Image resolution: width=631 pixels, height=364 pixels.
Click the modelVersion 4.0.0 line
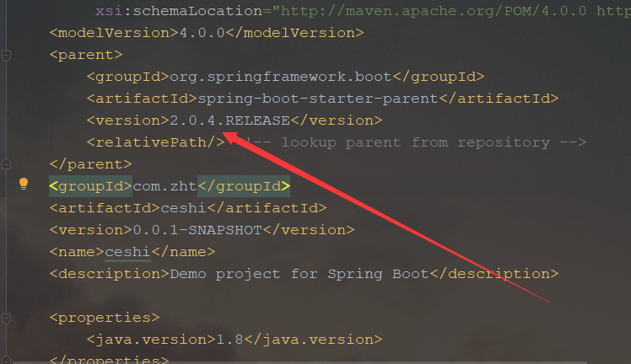(x=207, y=33)
